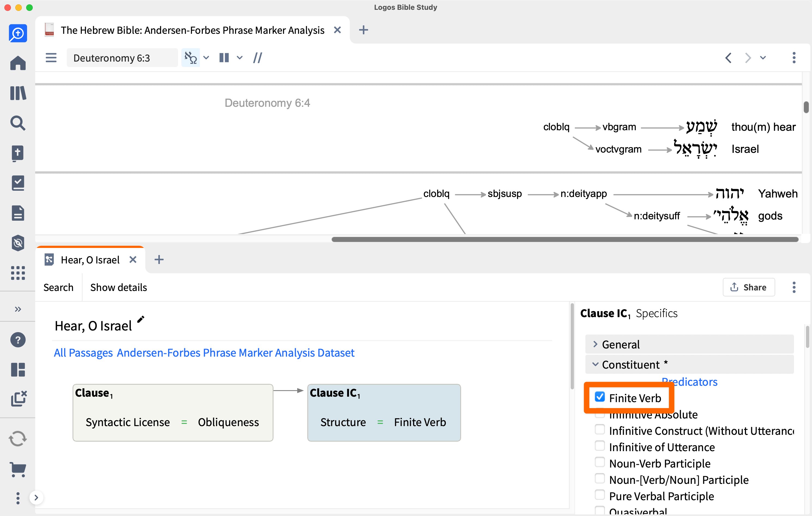Screen dimensions: 812x516
Task: Open the Layouts icon in sidebar
Action: coord(18,370)
